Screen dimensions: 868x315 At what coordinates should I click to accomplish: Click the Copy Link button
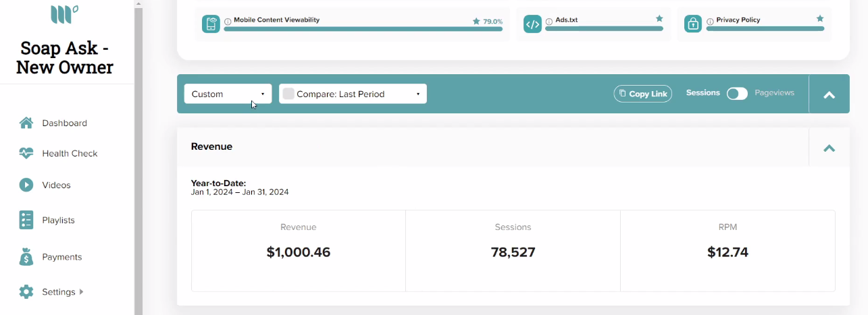[x=643, y=94]
